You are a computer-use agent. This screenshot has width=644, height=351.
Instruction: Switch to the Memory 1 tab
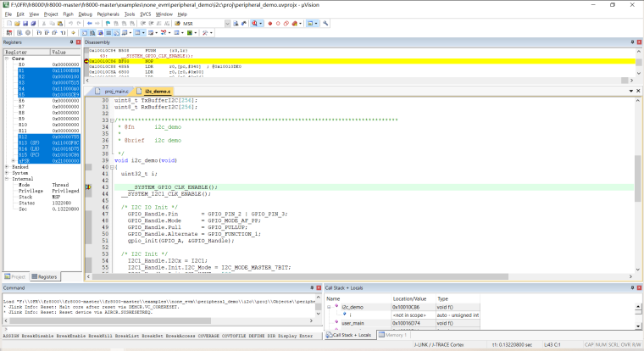397,335
